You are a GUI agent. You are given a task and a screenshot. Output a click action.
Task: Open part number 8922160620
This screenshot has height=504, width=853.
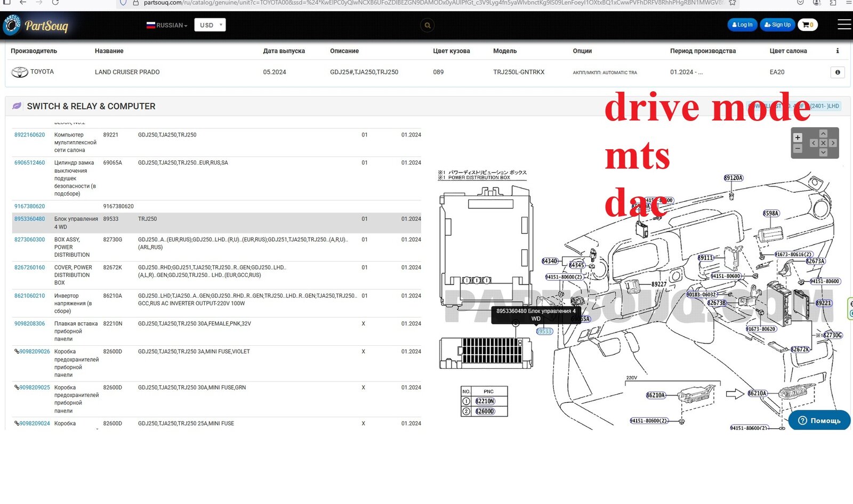point(29,135)
